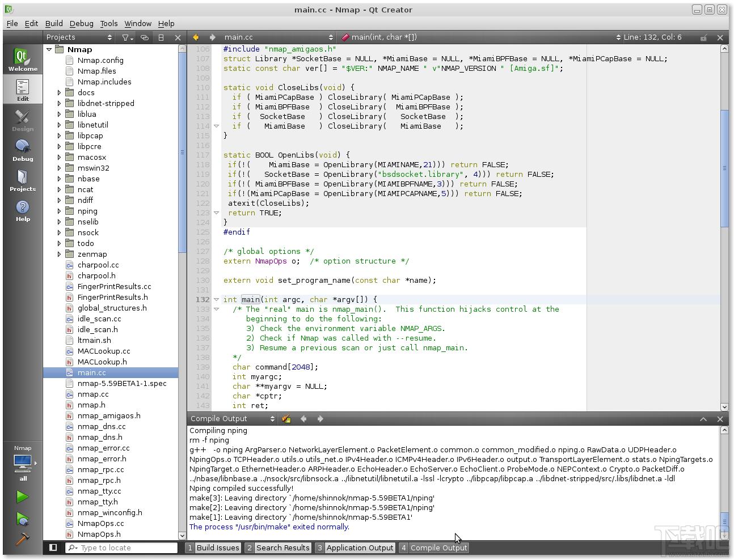Toggle fold at line 132 main function
Image resolution: width=734 pixels, height=560 pixels.
tap(216, 299)
